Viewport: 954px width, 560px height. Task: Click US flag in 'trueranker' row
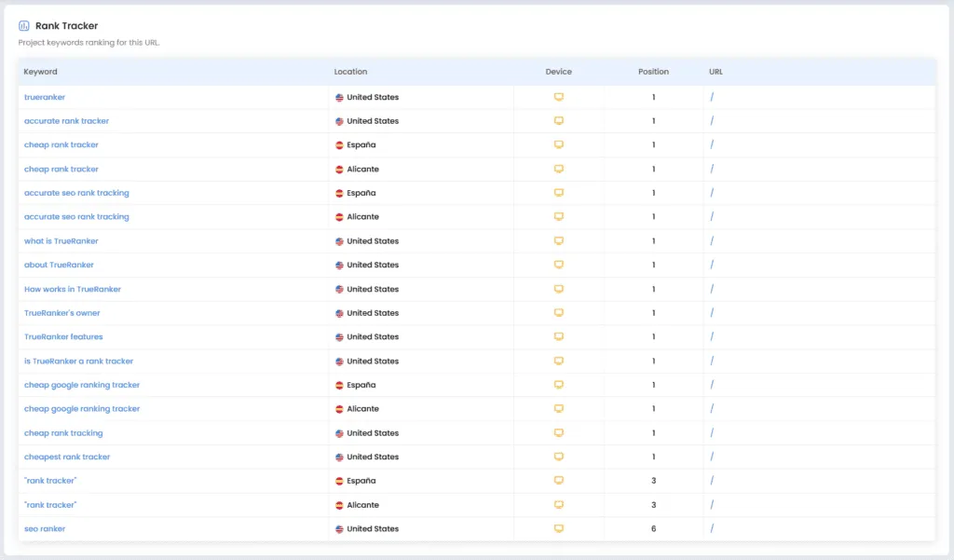pos(339,98)
